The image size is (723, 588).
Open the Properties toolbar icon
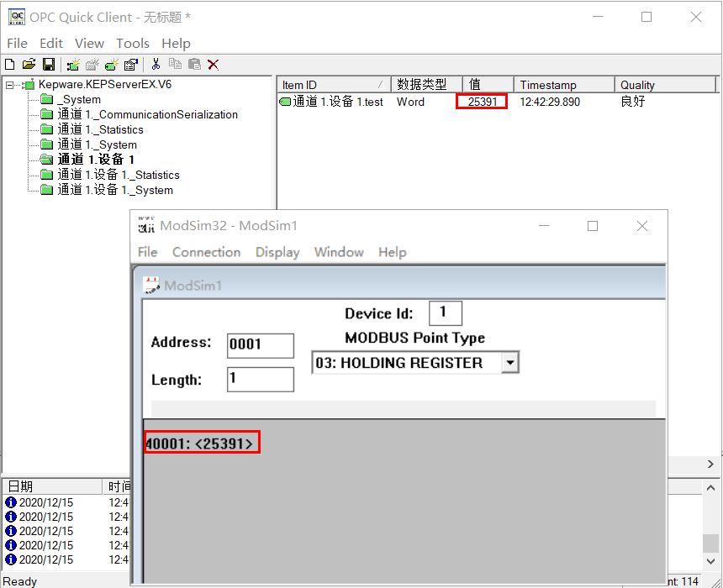(x=130, y=64)
